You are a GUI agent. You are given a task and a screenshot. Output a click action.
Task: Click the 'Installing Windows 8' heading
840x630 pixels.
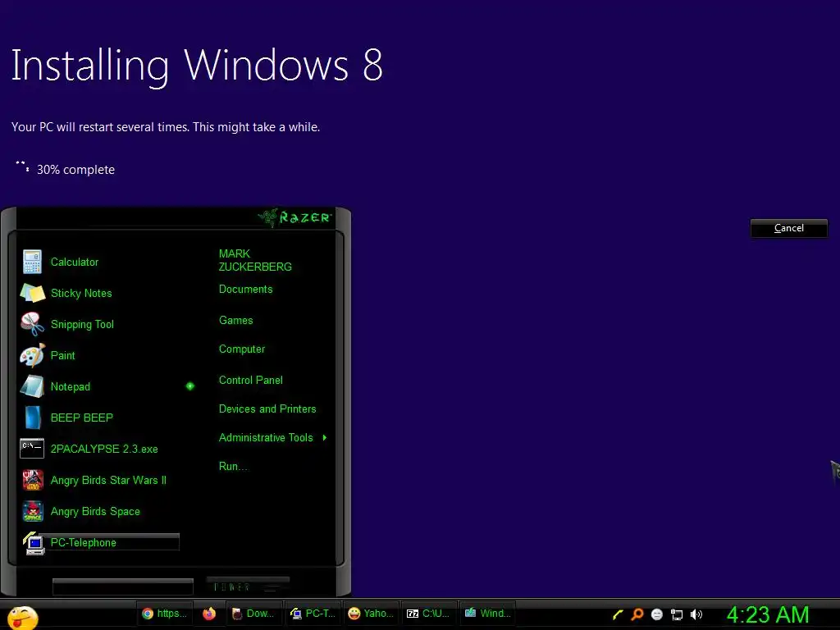[x=197, y=66]
